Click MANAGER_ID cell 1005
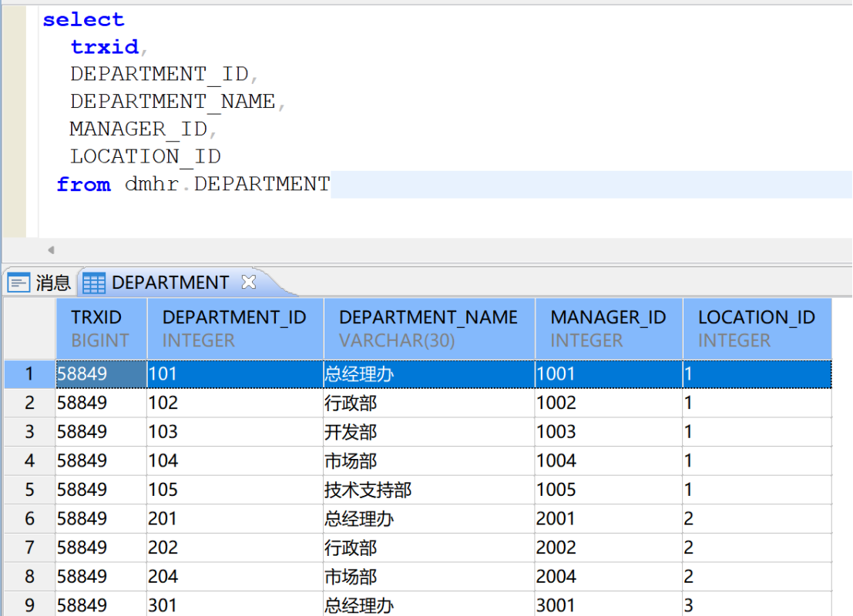The height and width of the screenshot is (616, 853). (609, 490)
